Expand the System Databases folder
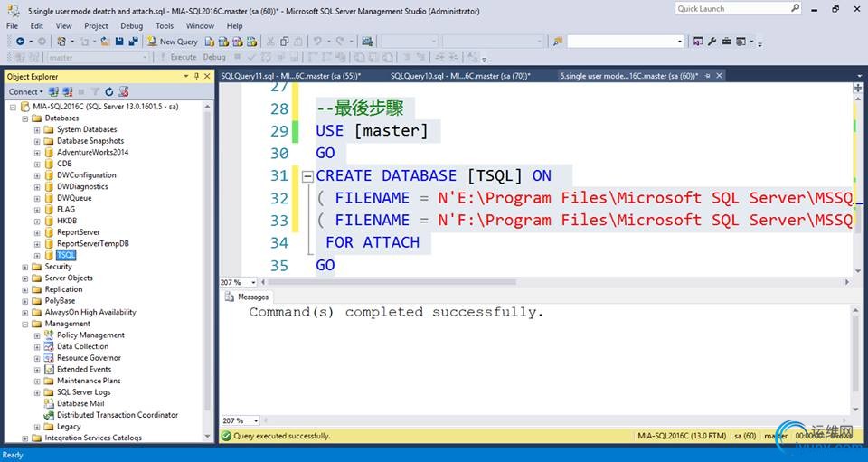868x462 pixels. (x=37, y=130)
